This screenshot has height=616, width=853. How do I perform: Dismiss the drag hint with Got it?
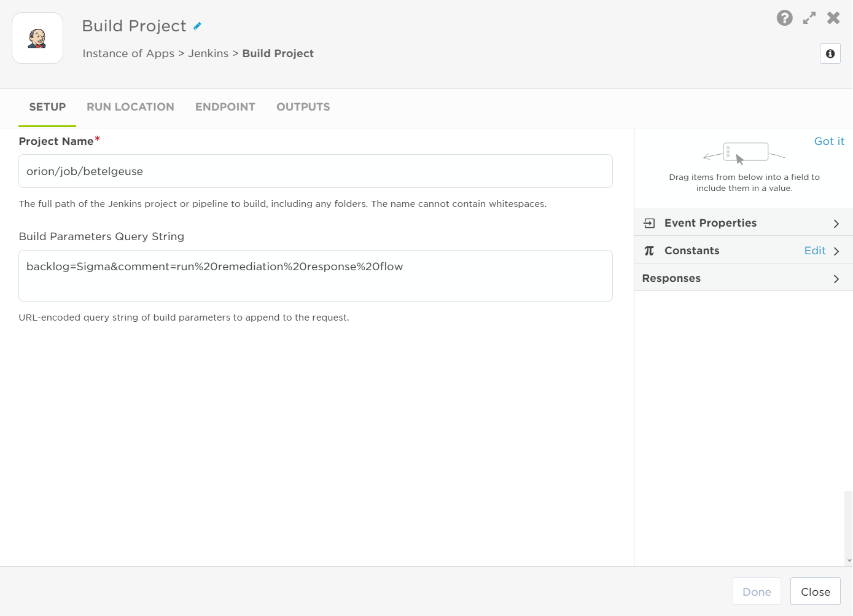[x=829, y=141]
